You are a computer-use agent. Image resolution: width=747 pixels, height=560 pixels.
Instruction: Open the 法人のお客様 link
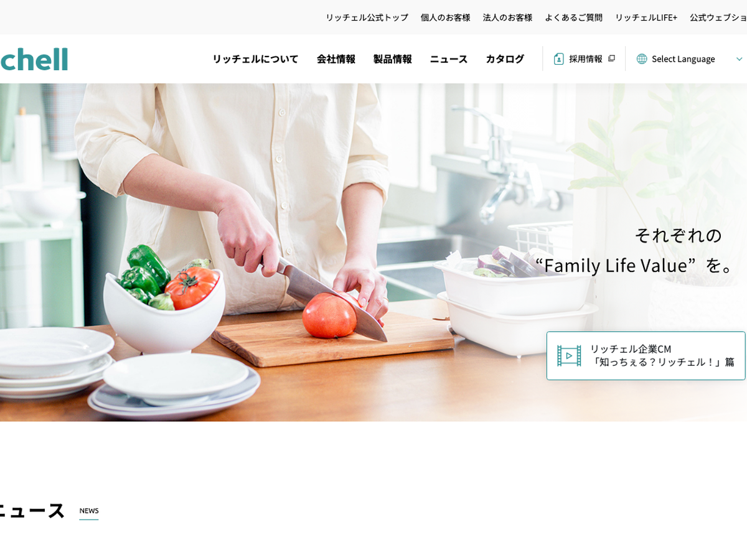(x=507, y=17)
